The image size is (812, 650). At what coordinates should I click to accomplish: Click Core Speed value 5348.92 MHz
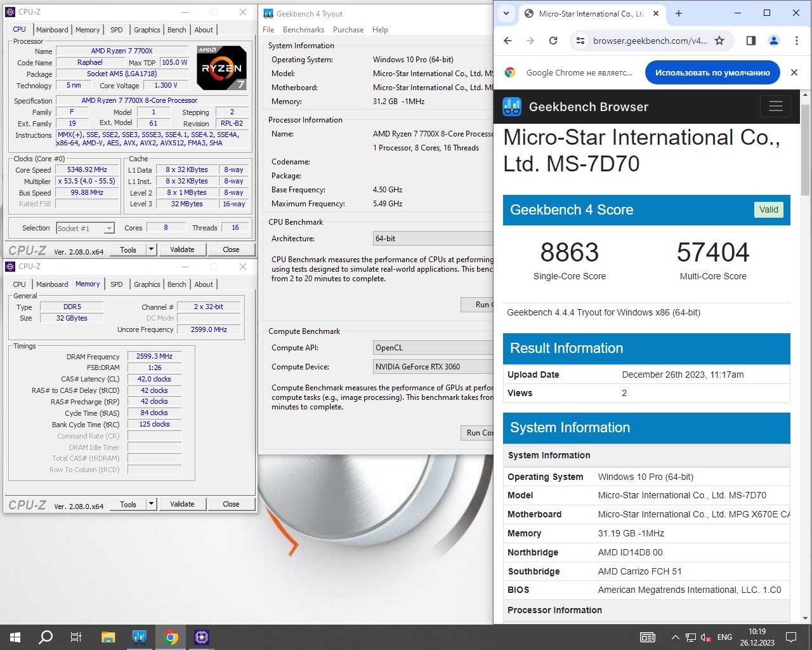pyautogui.click(x=87, y=170)
